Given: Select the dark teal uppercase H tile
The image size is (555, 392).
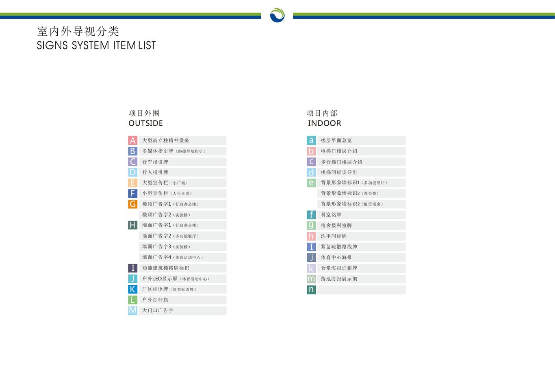Looking at the screenshot, I should pos(132,225).
